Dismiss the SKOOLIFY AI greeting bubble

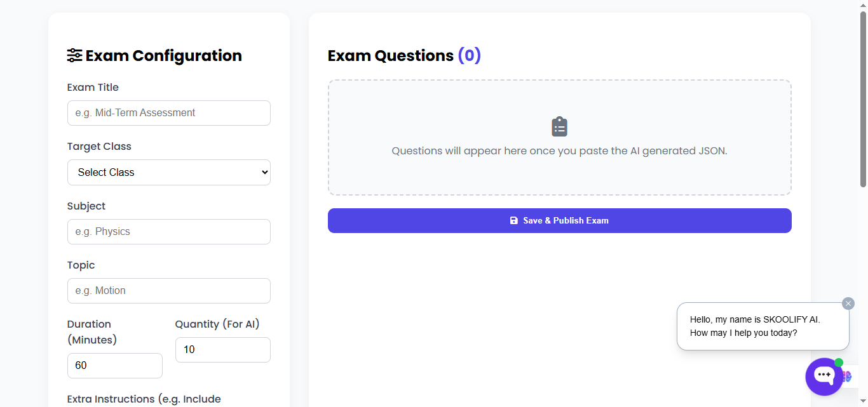[x=848, y=304]
